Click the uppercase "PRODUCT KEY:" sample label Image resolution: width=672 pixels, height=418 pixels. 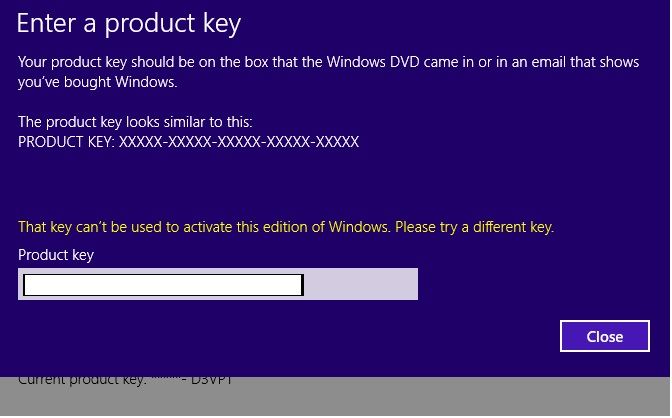pyautogui.click(x=66, y=142)
